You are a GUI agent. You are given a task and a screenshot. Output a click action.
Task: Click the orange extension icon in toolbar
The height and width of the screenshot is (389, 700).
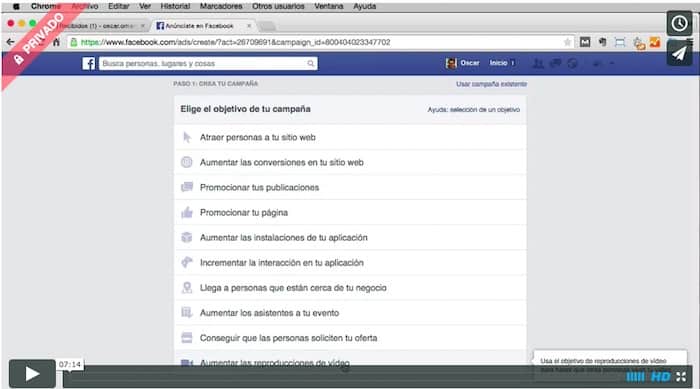655,42
